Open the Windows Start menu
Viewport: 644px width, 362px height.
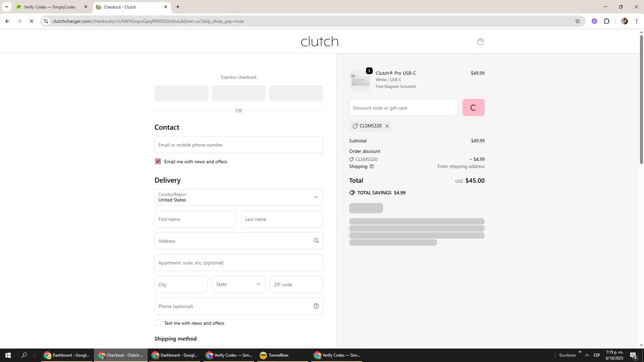tap(7, 355)
